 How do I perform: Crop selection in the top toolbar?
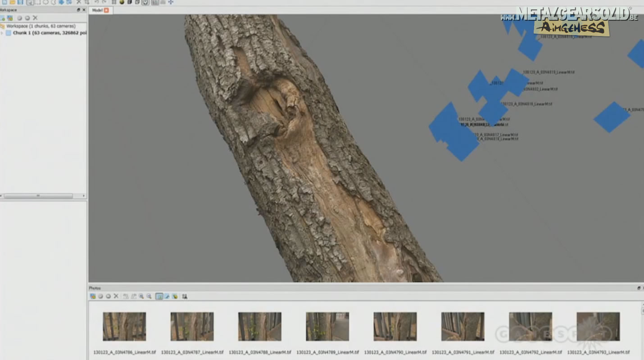click(x=87, y=2)
